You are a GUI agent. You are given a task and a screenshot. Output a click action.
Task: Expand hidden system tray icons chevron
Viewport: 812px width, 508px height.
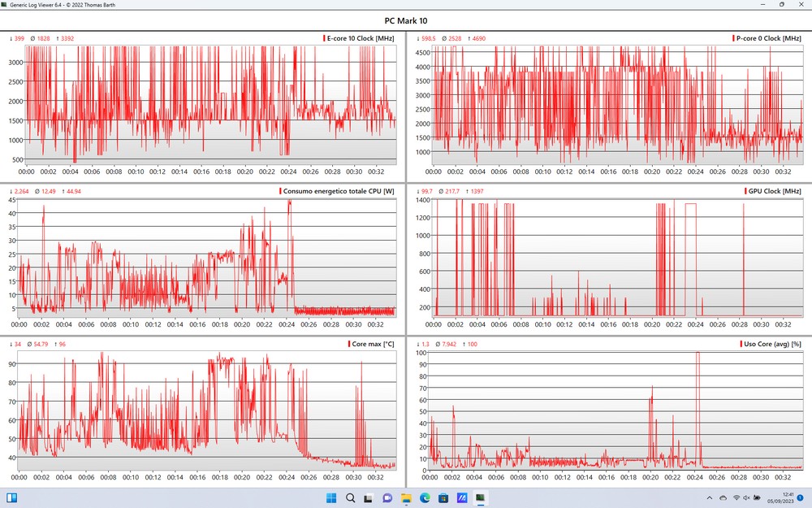tap(710, 498)
